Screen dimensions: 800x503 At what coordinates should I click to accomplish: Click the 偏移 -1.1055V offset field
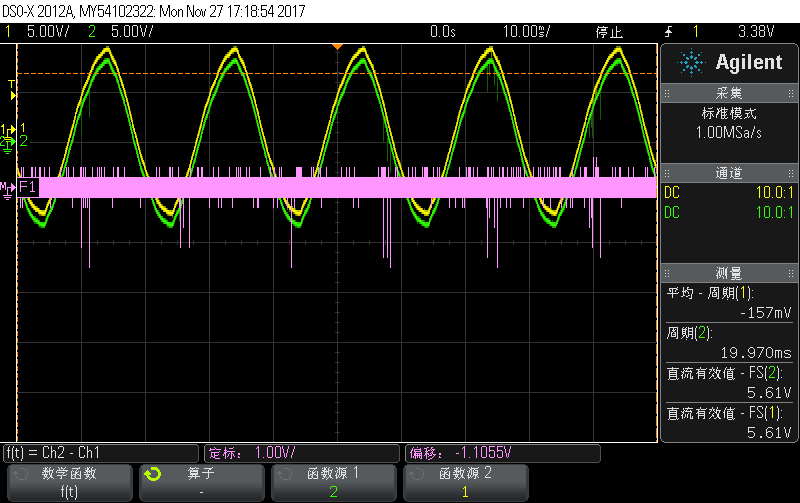click(x=503, y=453)
